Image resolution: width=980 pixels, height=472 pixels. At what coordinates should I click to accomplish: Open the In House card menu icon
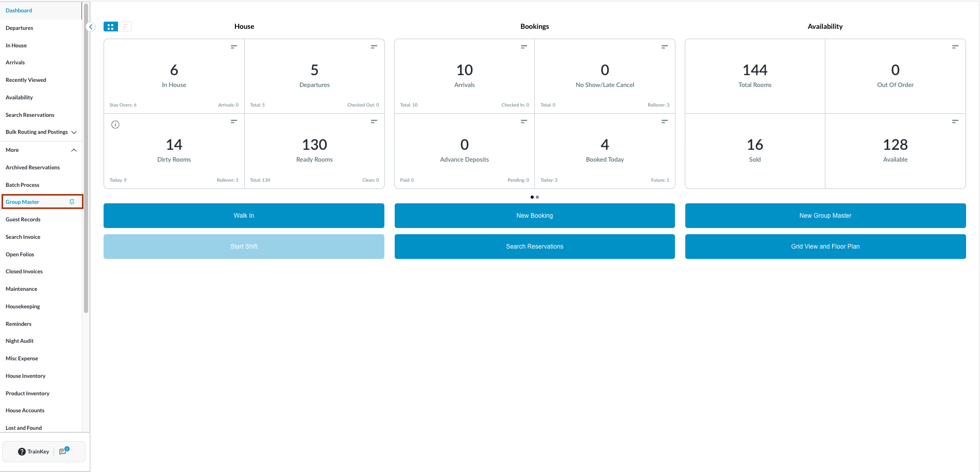pos(233,47)
